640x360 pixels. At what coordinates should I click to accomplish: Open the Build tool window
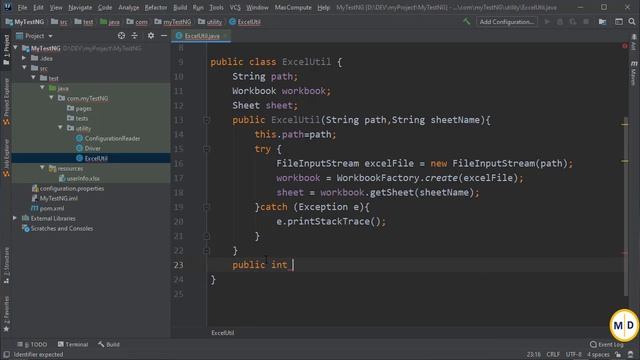(109, 344)
